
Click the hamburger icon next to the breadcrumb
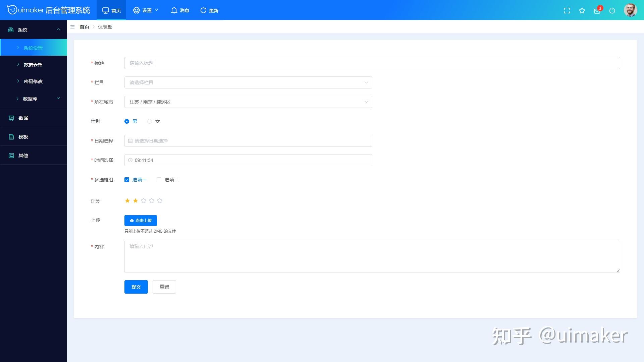click(72, 27)
